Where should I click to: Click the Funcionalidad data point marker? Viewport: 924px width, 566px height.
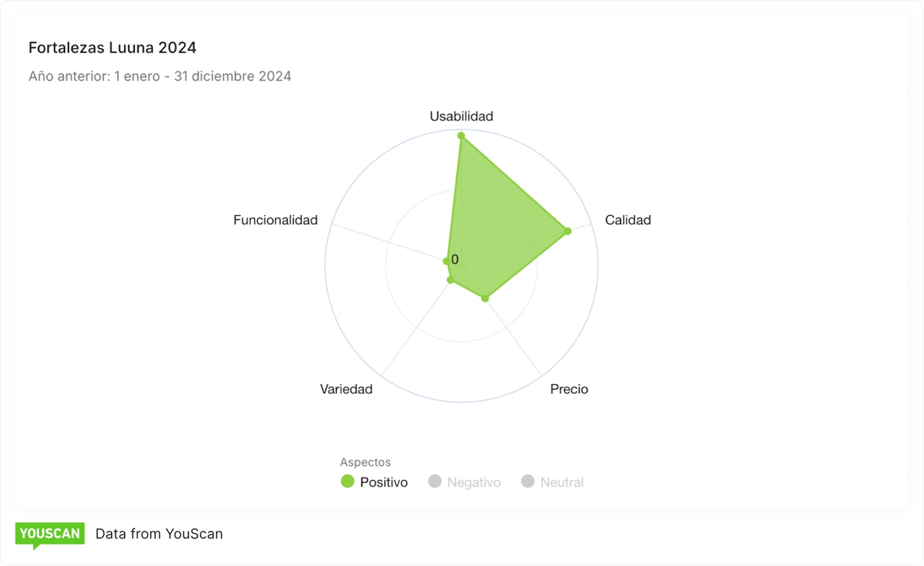[x=446, y=261]
